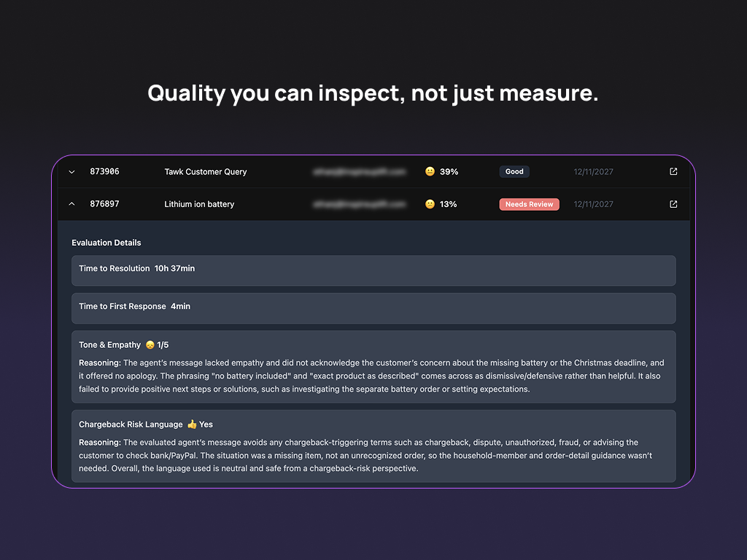Select the 13% score indicator
The image size is (747, 560).
click(x=449, y=204)
